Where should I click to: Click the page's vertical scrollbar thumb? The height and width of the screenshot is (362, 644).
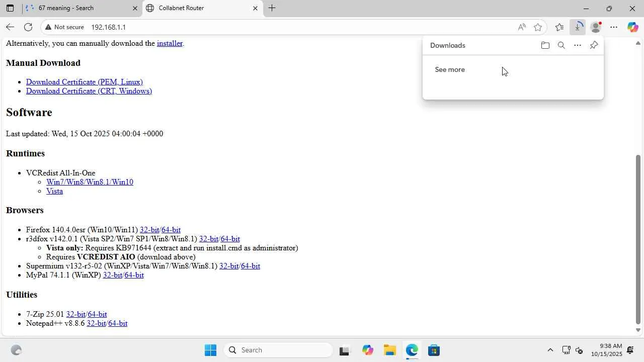pyautogui.click(x=638, y=239)
